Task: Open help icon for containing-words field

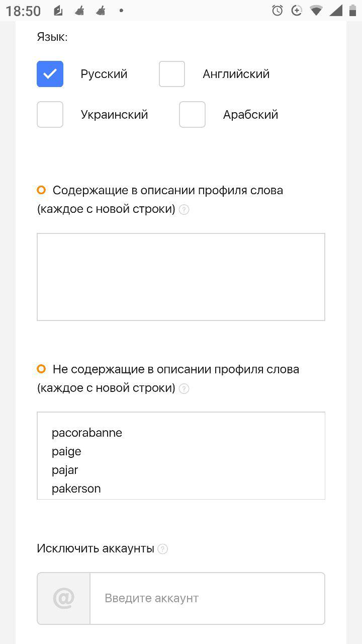Action: point(184,210)
